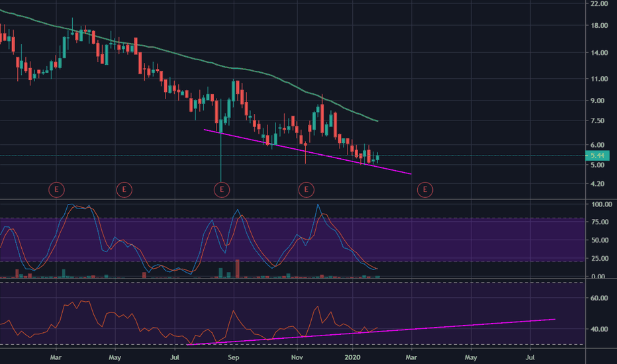Click the earnings marker near May
This screenshot has width=617, height=364.
(x=124, y=190)
